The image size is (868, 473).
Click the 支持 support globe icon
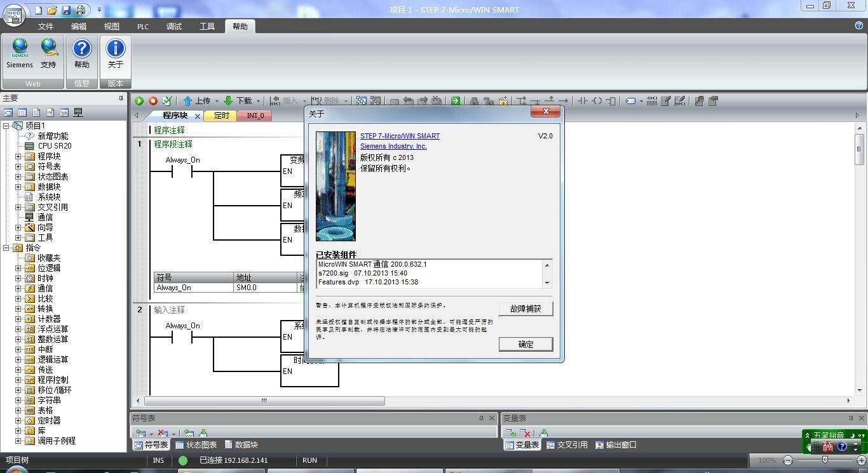49,52
